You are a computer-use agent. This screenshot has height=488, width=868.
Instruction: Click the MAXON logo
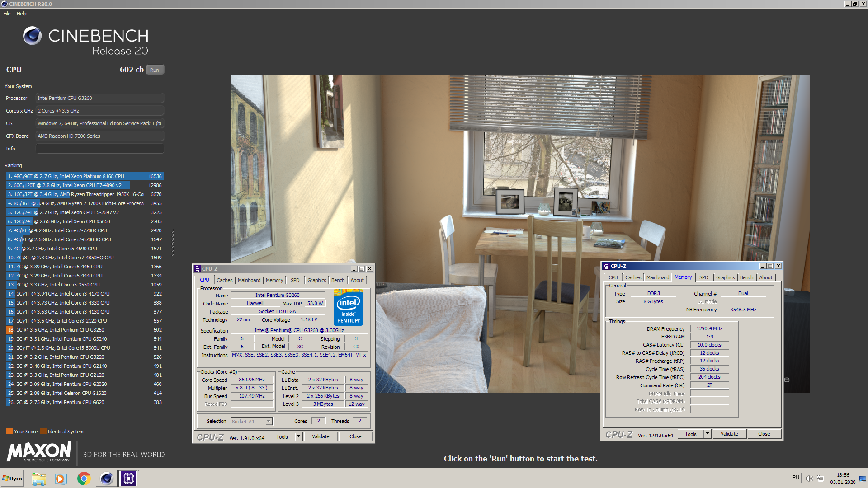click(39, 452)
